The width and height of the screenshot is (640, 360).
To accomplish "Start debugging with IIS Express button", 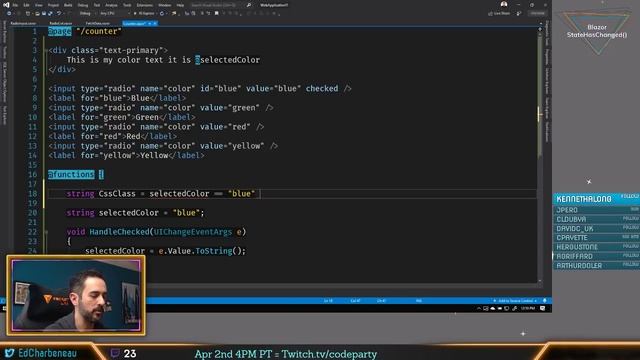I will click(144, 13).
